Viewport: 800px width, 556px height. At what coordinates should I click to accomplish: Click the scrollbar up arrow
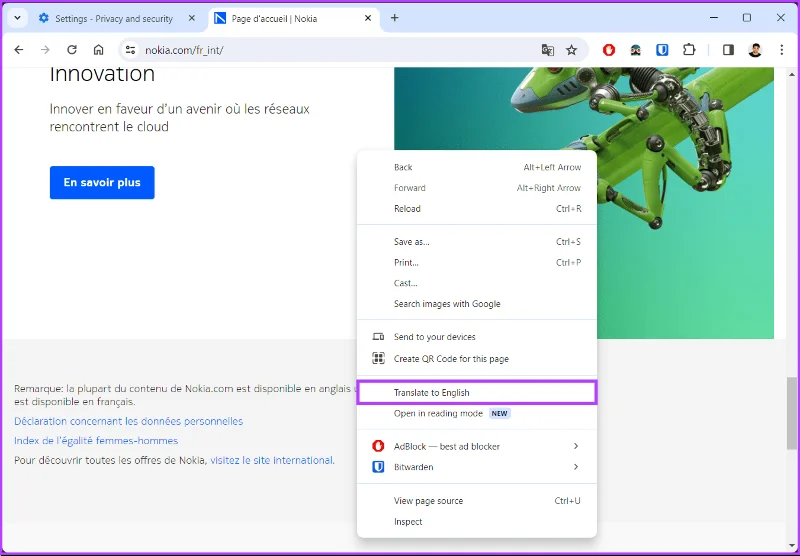tap(791, 74)
